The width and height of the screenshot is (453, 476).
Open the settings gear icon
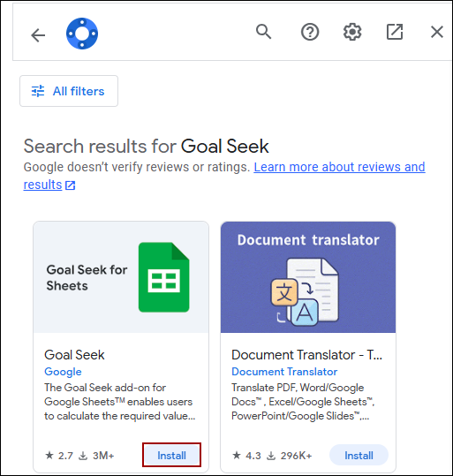pos(352,32)
